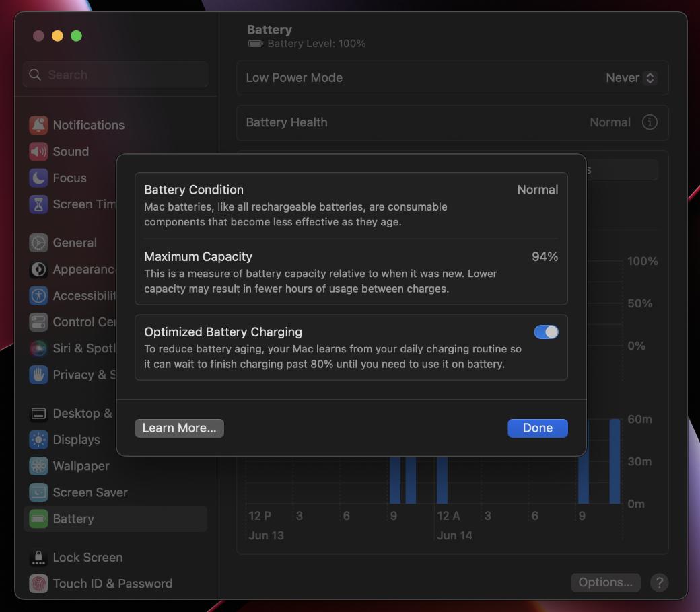
Task: Click the Touch ID fingerprint icon
Action: tap(38, 584)
